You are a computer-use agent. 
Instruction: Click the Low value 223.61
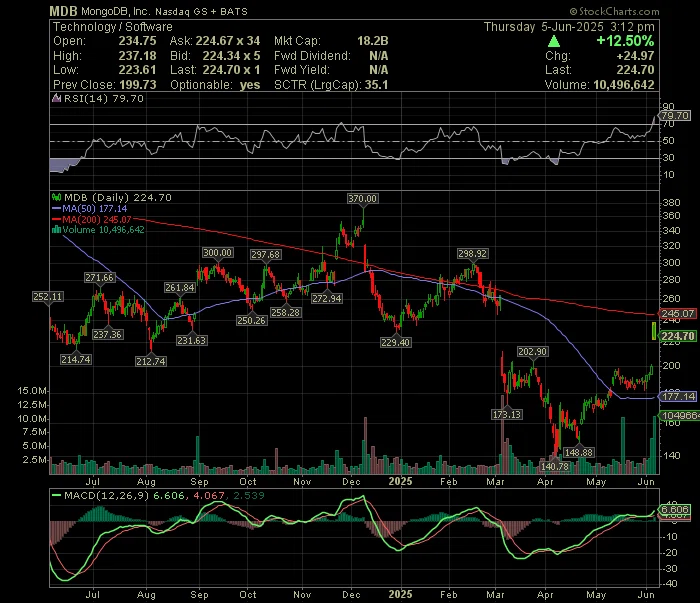tap(138, 70)
